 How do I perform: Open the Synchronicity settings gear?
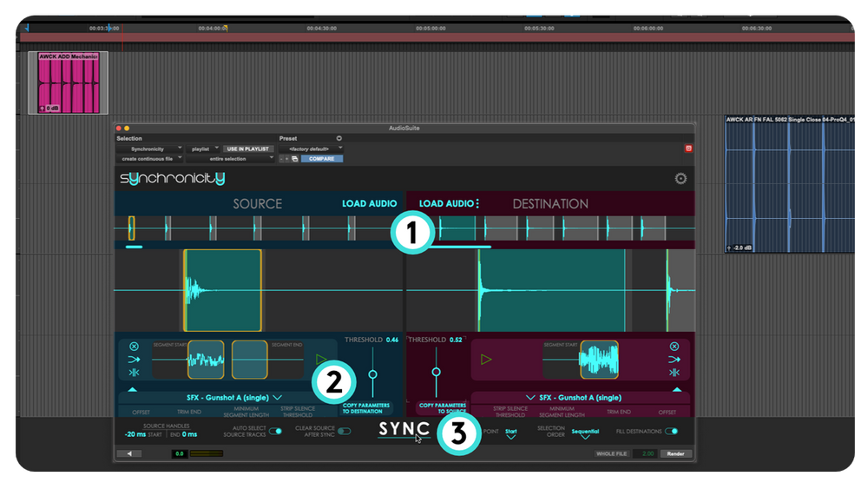681,178
